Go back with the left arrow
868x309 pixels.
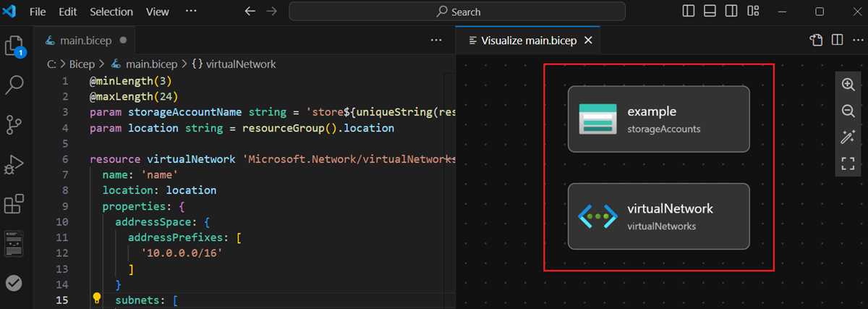point(250,12)
